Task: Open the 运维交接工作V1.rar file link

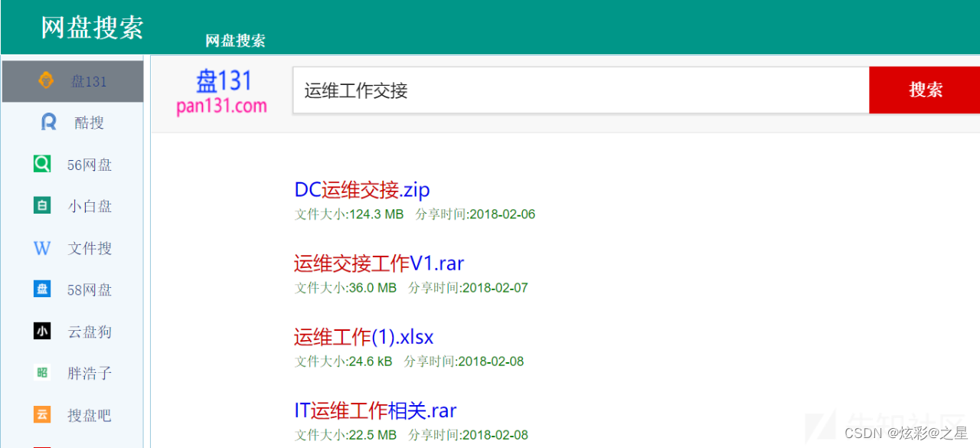Action: 379,263
